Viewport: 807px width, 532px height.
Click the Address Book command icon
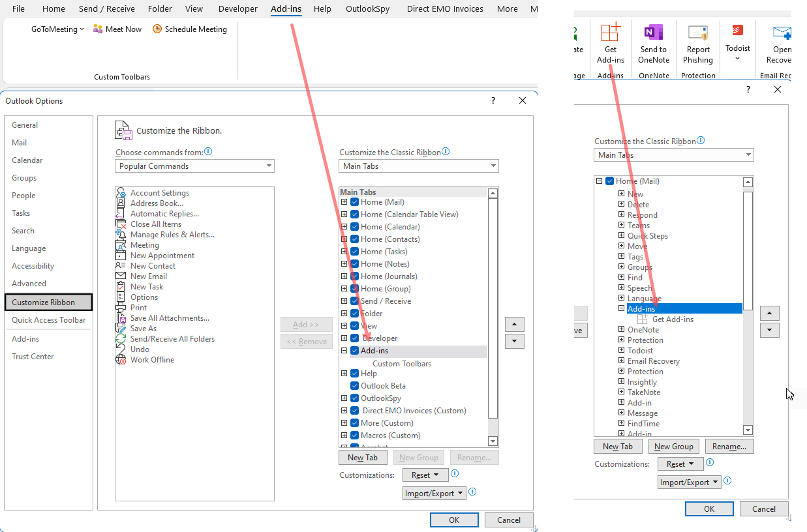pos(121,203)
